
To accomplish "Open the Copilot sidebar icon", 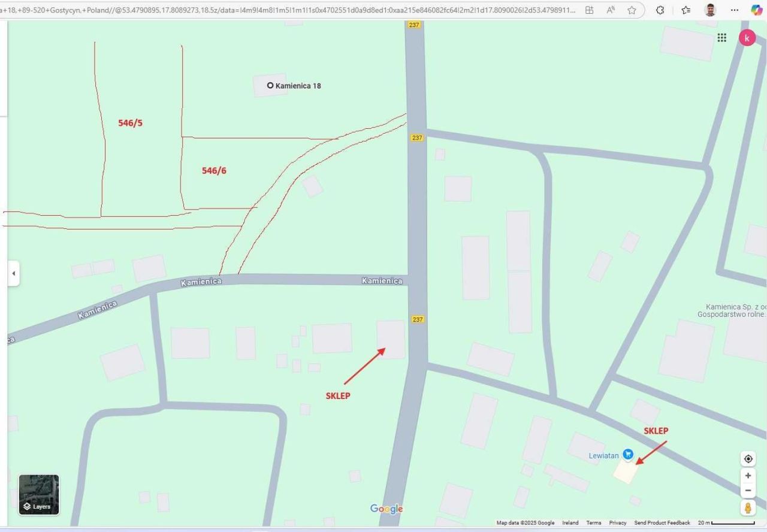I will click(x=757, y=10).
